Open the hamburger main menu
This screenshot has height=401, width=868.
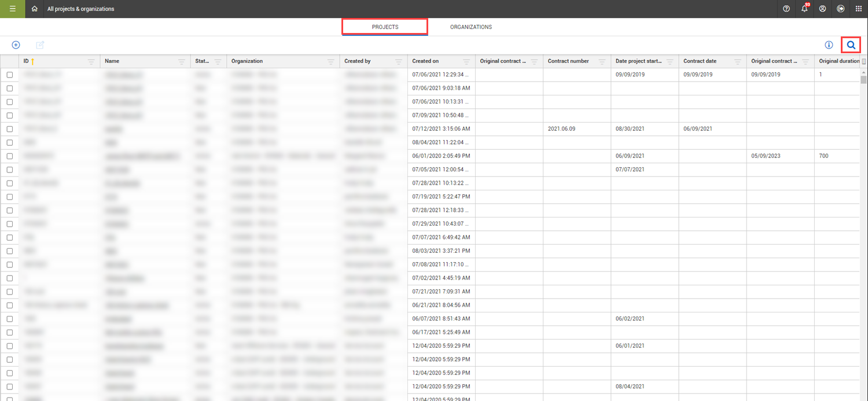tap(12, 9)
